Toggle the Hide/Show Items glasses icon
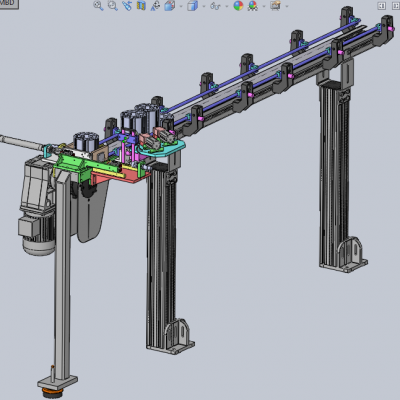400x400 pixels. pyautogui.click(x=215, y=5)
